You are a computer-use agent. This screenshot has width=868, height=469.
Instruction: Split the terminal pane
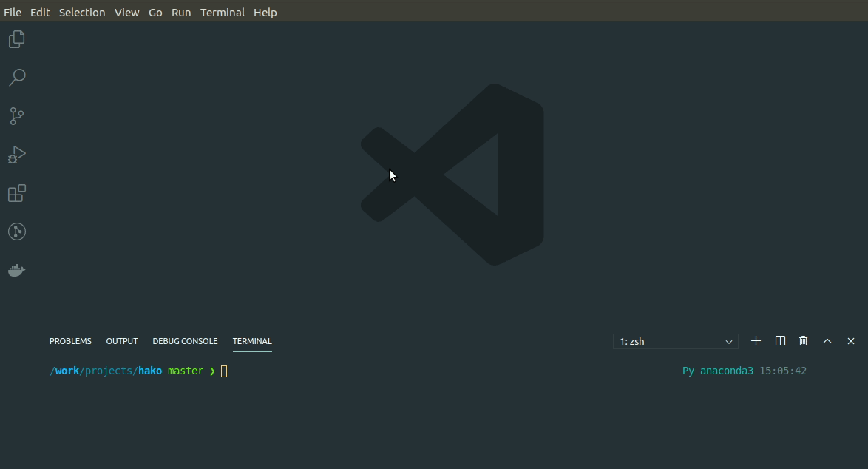click(780, 341)
